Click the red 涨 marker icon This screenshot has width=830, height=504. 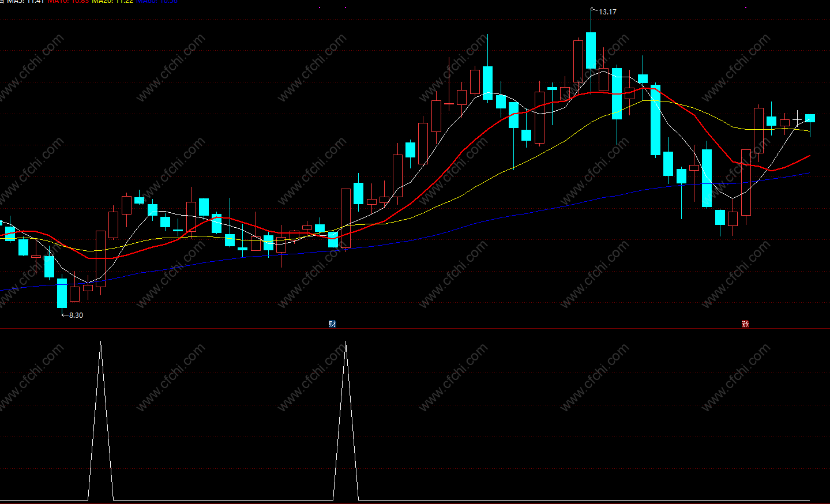[x=745, y=324]
